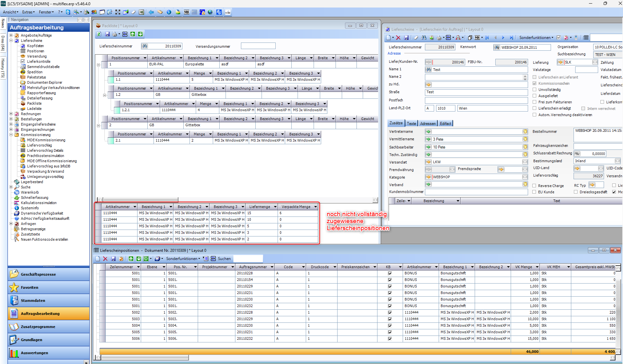Switch to the Texte tab
Image resolution: width=623 pixels, height=364 pixels.
412,123
